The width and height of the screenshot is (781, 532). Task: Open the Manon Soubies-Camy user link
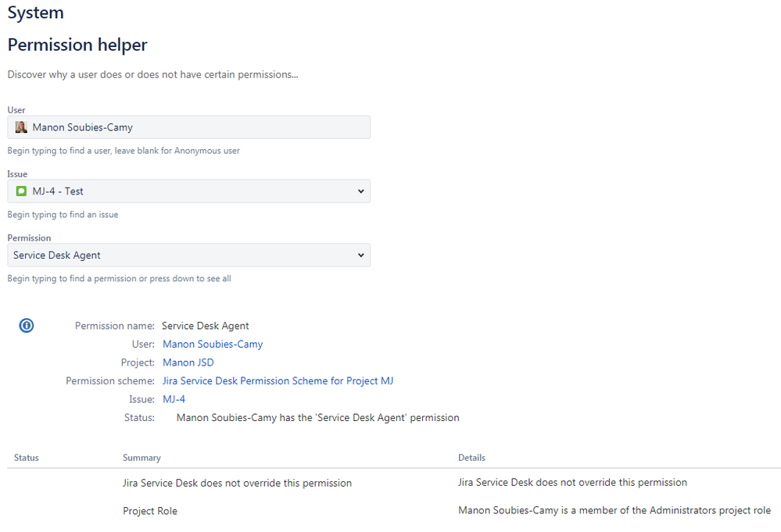click(212, 344)
